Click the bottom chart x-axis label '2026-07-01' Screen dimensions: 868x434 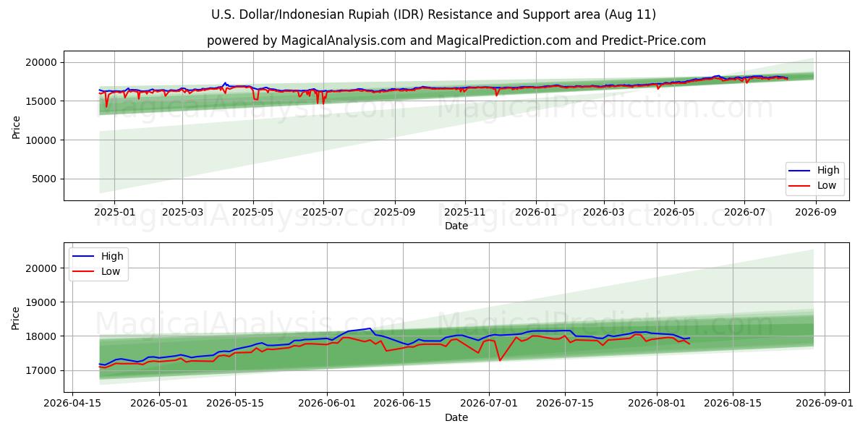(489, 404)
